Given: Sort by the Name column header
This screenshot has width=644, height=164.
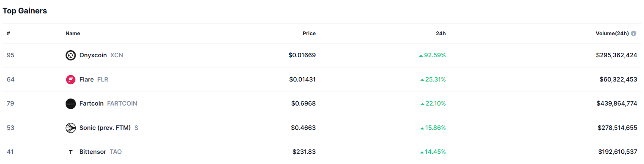Looking at the screenshot, I should point(73,33).
